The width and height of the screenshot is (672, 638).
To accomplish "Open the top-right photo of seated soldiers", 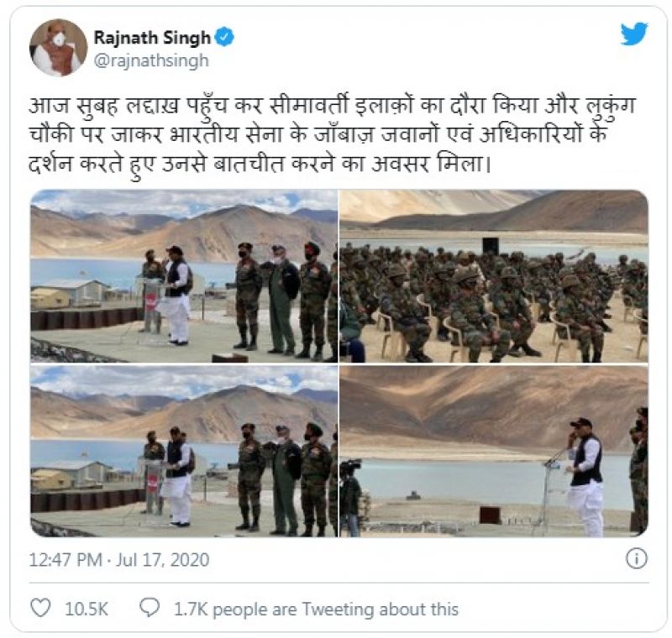I will pyautogui.click(x=494, y=276).
